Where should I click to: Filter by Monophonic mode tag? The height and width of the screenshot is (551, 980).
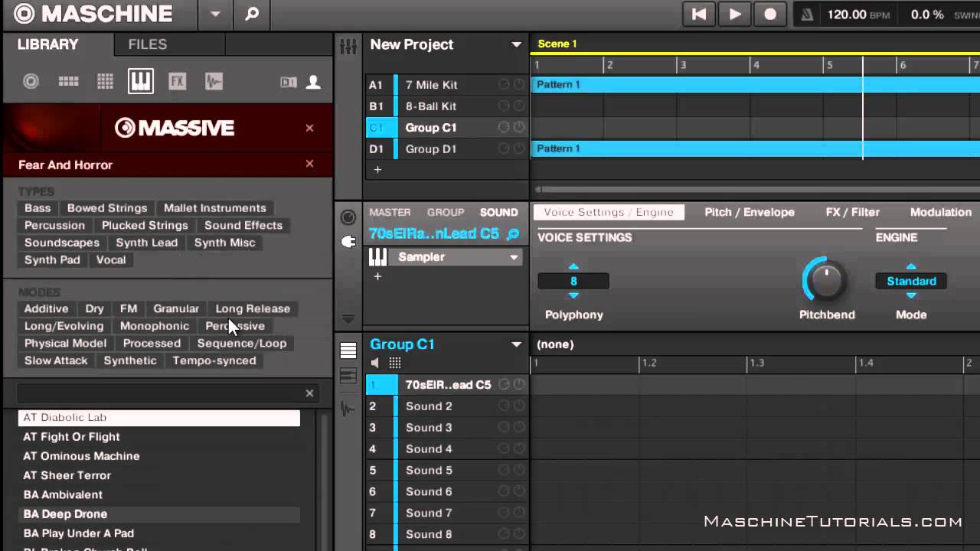click(x=155, y=326)
